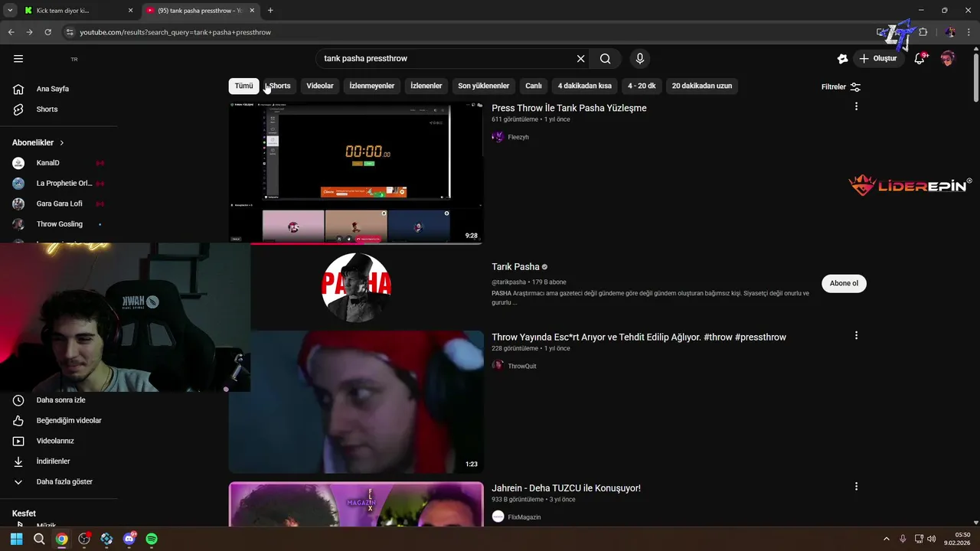Click the Oluştur create button
The height and width of the screenshot is (551, 980).
[878, 59]
